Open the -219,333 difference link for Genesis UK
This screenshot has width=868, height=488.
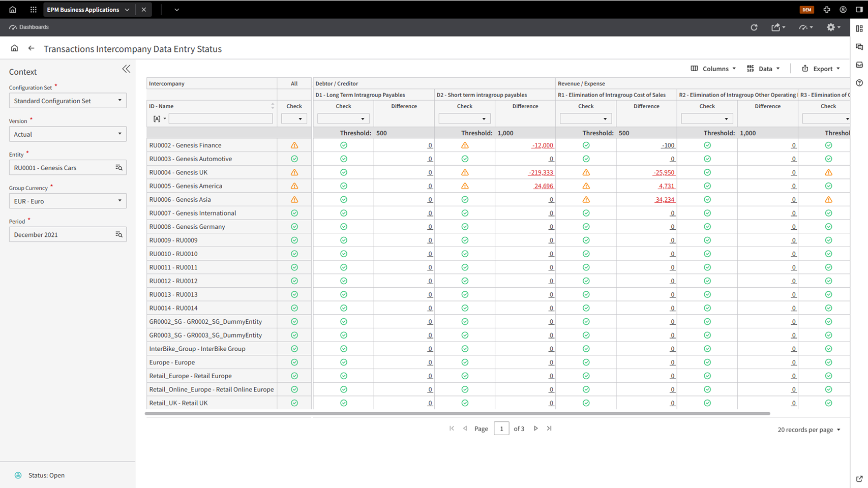541,173
